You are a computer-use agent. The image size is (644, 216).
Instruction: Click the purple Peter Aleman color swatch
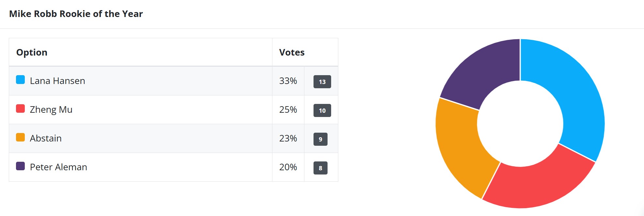[x=20, y=166]
